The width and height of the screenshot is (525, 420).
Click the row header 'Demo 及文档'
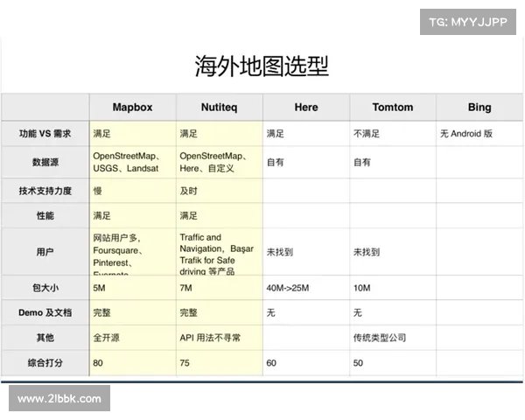tap(45, 312)
